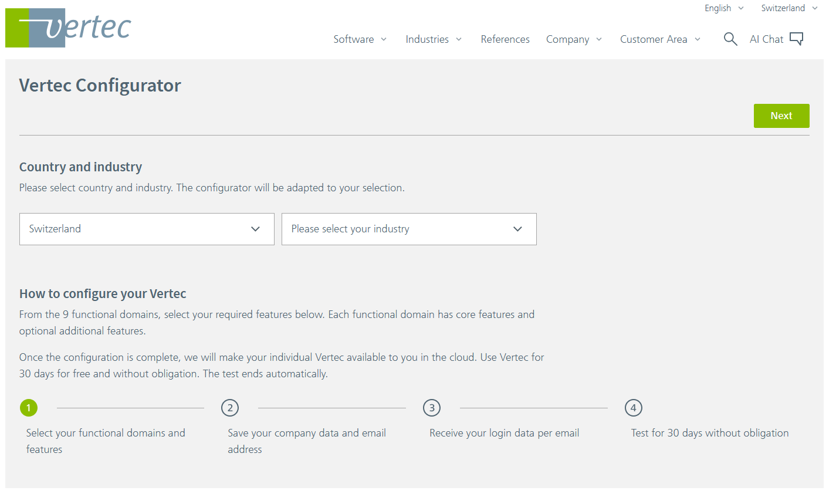Click the chevron beside Customer Area

click(698, 39)
